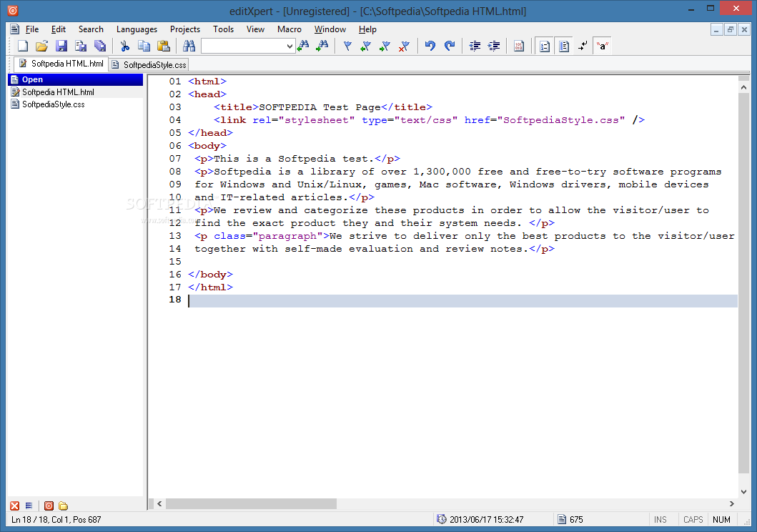
Task: Click the find next binoculars icon
Action: point(322,46)
